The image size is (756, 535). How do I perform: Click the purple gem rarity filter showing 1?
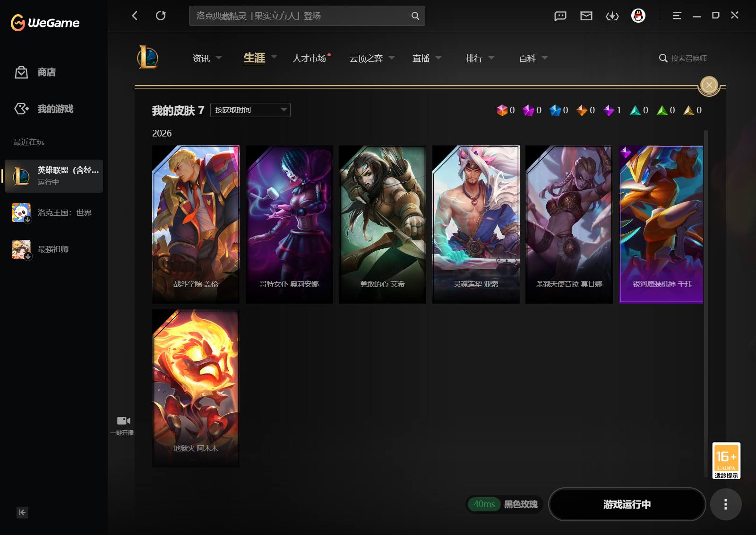[x=612, y=110]
